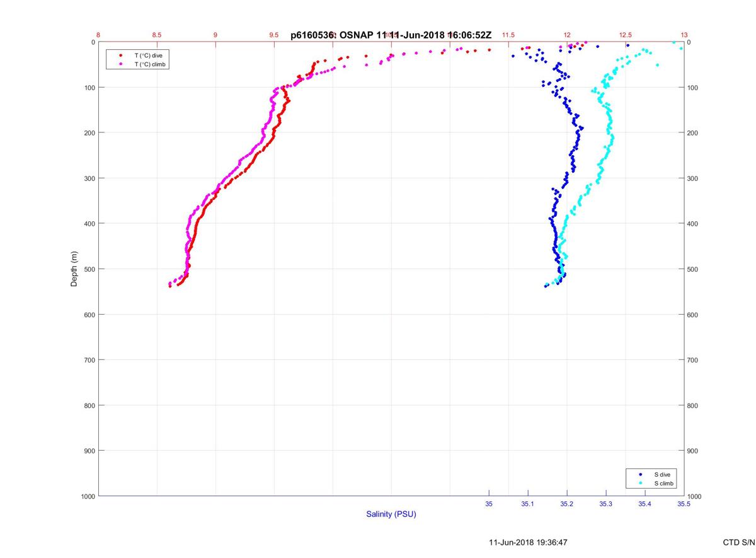The image size is (756, 558).
Task: Click the red '9' temperature tick label
Action: (x=215, y=35)
